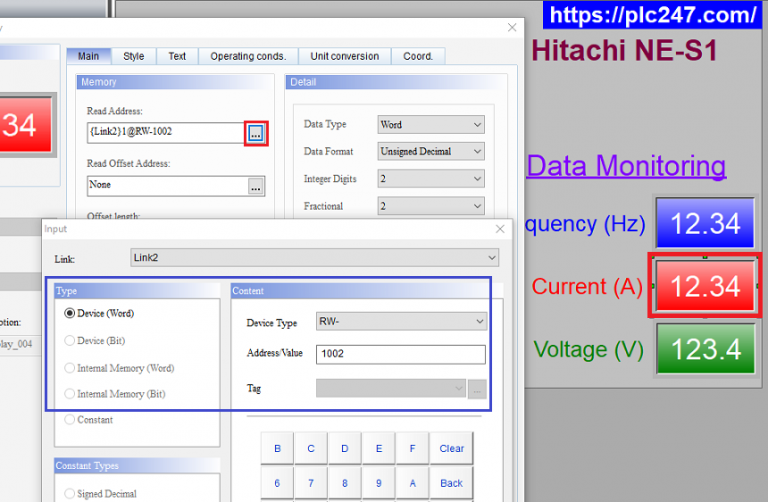Click keypad button D
768x502 pixels.
[x=345, y=448]
